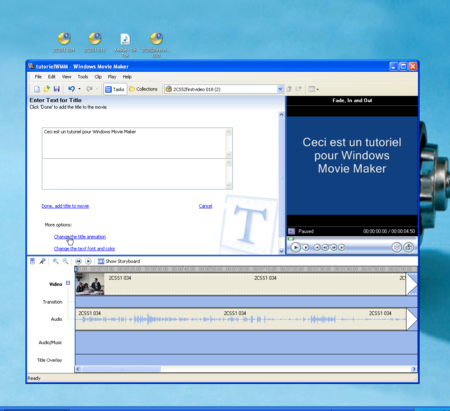Take picture from preview monitor

409,247
